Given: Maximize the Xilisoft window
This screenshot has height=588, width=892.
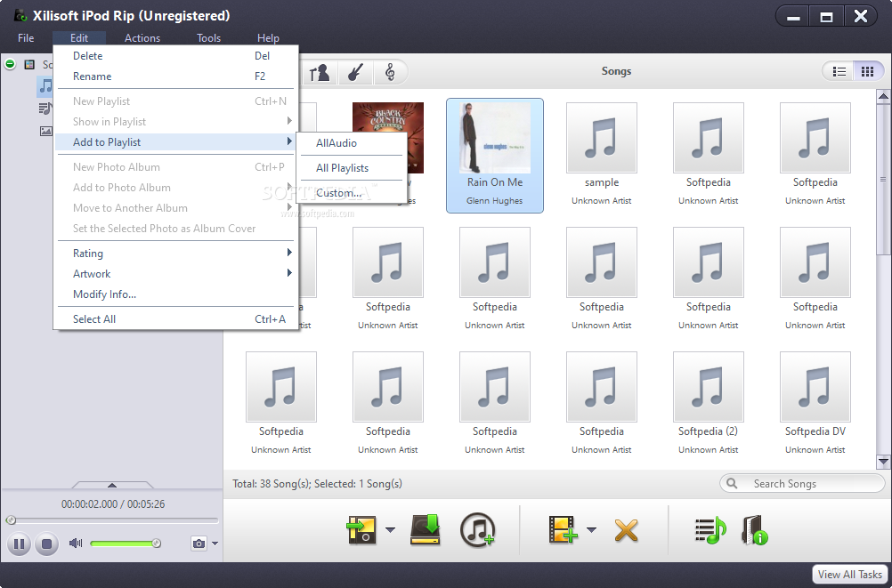Looking at the screenshot, I should point(827,17).
